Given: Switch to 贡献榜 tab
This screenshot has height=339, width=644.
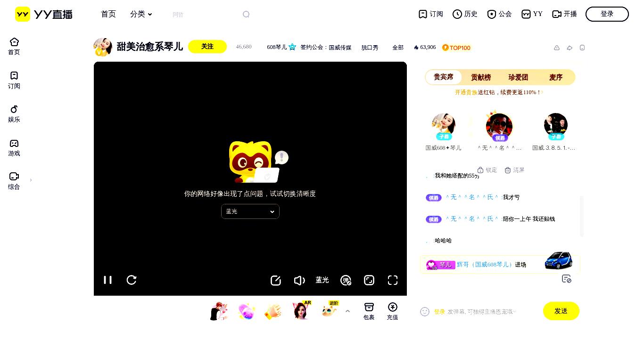Looking at the screenshot, I should 481,77.
